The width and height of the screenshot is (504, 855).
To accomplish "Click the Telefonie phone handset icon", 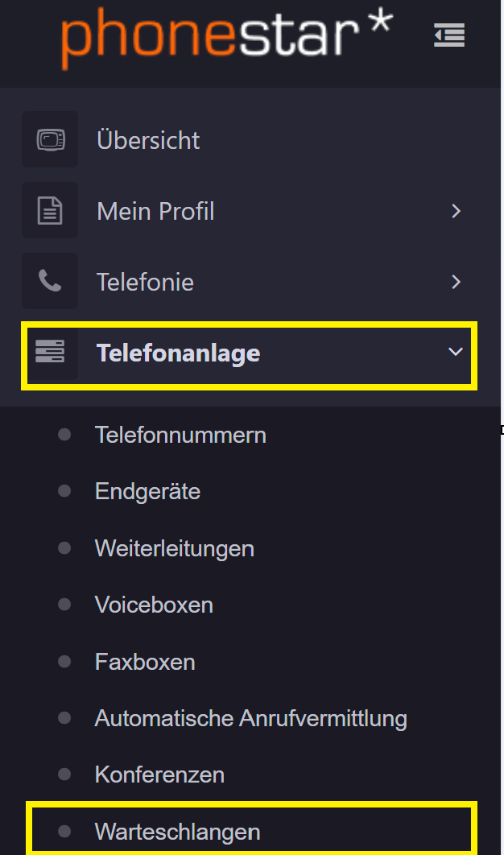I will (50, 281).
